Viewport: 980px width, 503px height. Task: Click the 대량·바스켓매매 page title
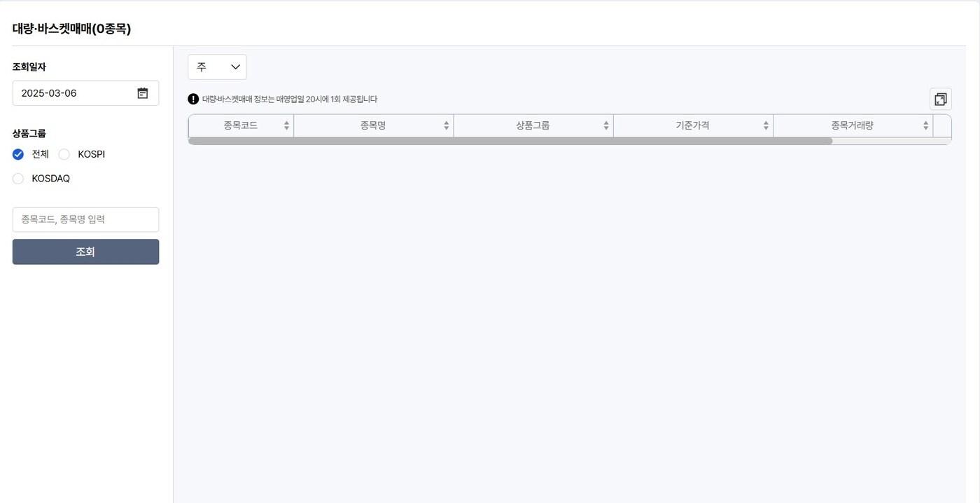pyautogui.click(x=70, y=29)
